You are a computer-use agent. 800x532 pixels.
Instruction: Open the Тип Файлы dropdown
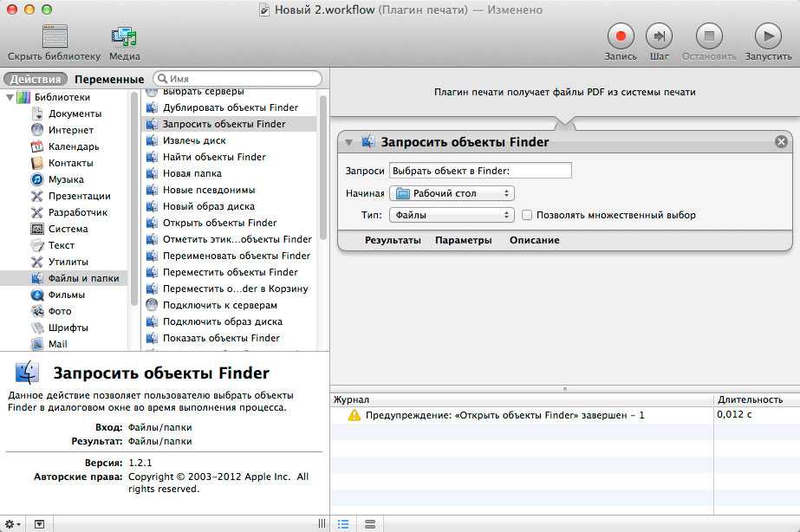pyautogui.click(x=452, y=215)
